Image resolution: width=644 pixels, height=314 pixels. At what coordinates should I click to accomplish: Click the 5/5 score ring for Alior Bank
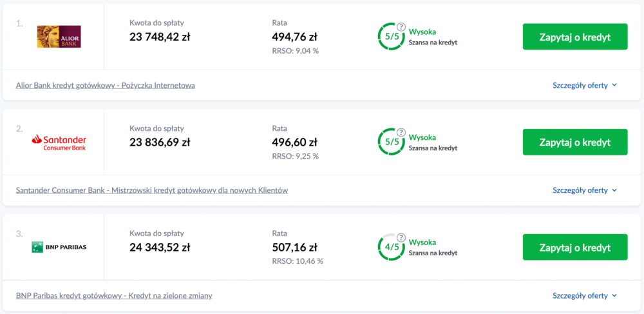(x=392, y=37)
